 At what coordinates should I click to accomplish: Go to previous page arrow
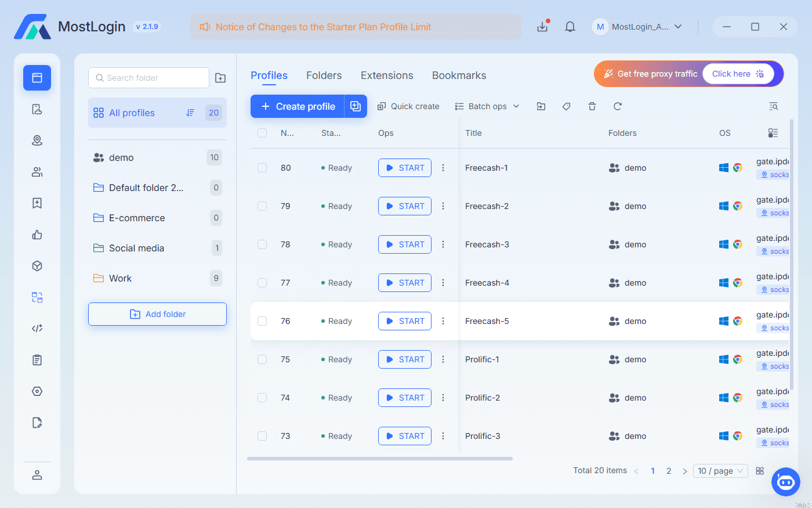coord(636,471)
